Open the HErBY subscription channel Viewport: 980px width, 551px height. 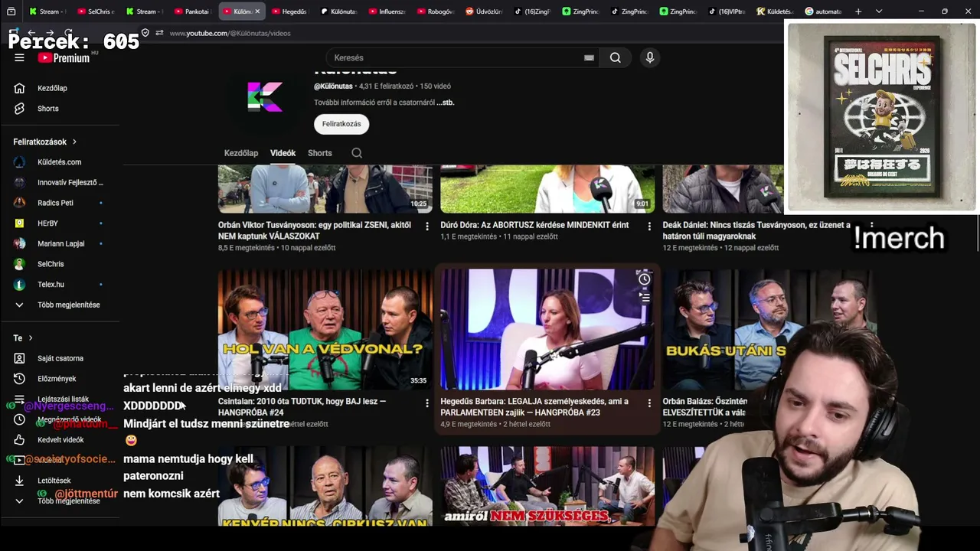point(47,223)
